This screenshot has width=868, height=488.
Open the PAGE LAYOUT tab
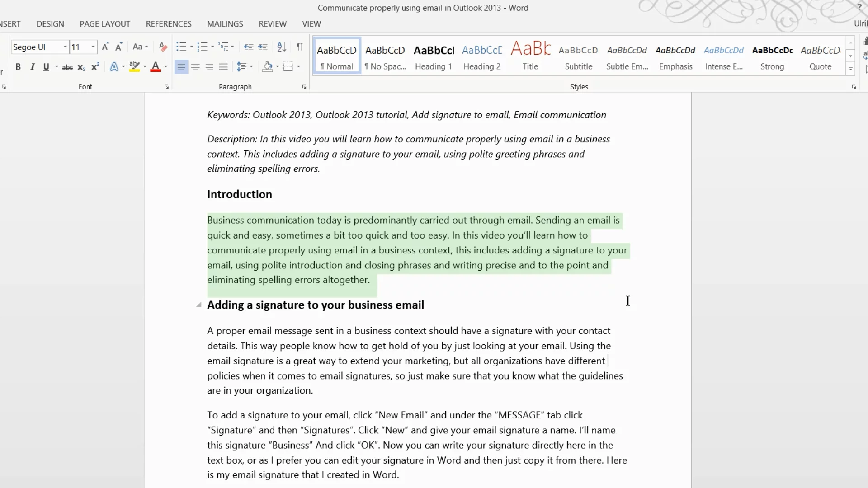(105, 24)
